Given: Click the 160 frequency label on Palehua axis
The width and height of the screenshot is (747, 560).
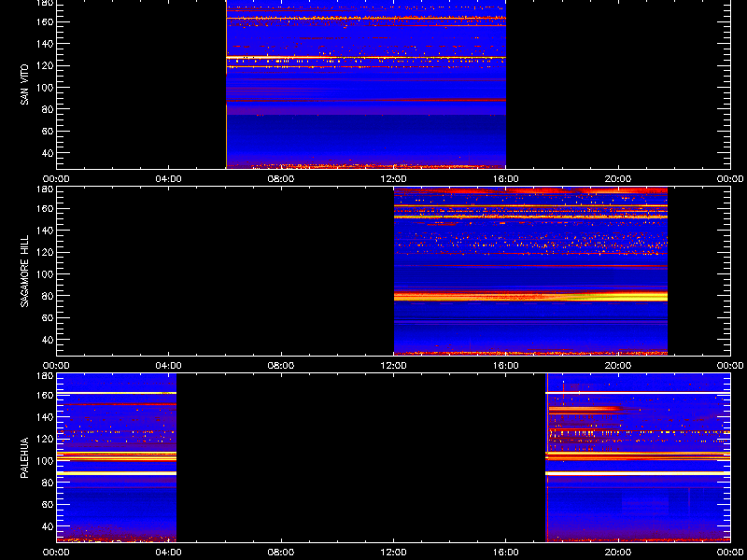Looking at the screenshot, I should (45, 395).
